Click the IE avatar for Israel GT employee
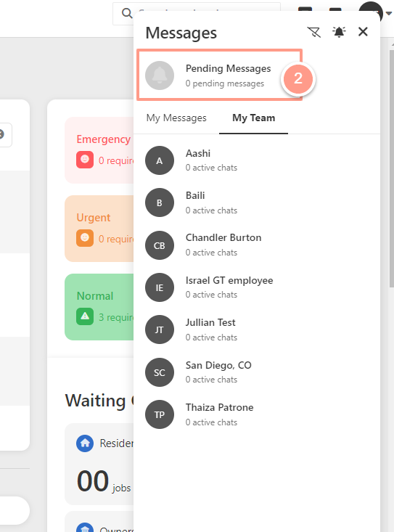 tap(160, 287)
